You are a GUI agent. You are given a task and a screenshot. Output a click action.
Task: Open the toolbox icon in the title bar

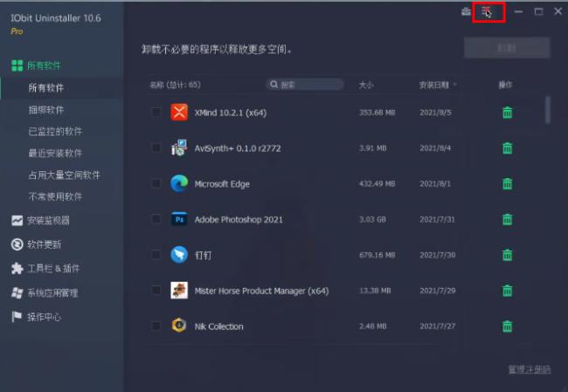(466, 11)
